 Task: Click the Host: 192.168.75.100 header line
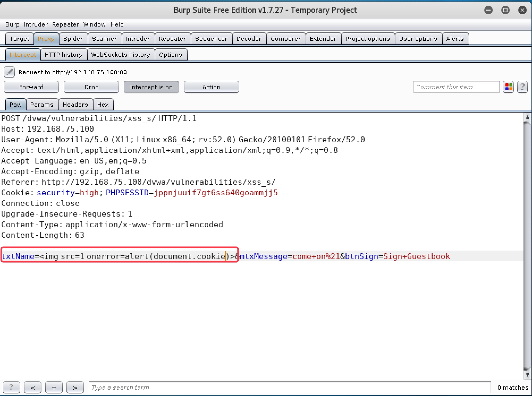(48, 129)
